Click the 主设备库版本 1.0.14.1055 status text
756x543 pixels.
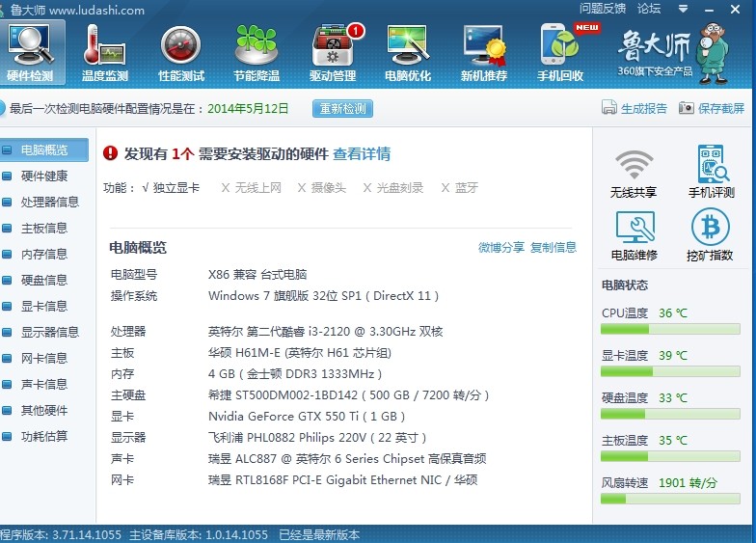tap(199, 534)
